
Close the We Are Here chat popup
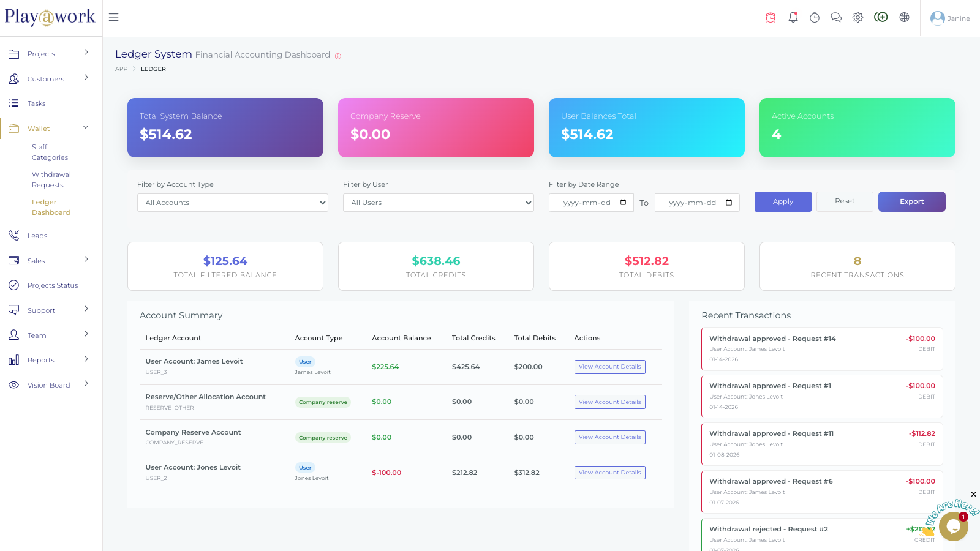(x=973, y=494)
